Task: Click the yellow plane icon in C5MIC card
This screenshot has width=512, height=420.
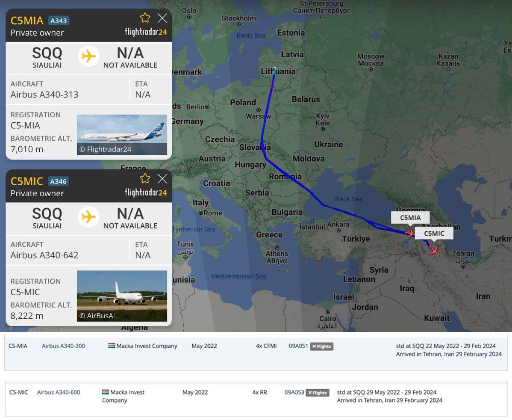Action: coord(88,217)
